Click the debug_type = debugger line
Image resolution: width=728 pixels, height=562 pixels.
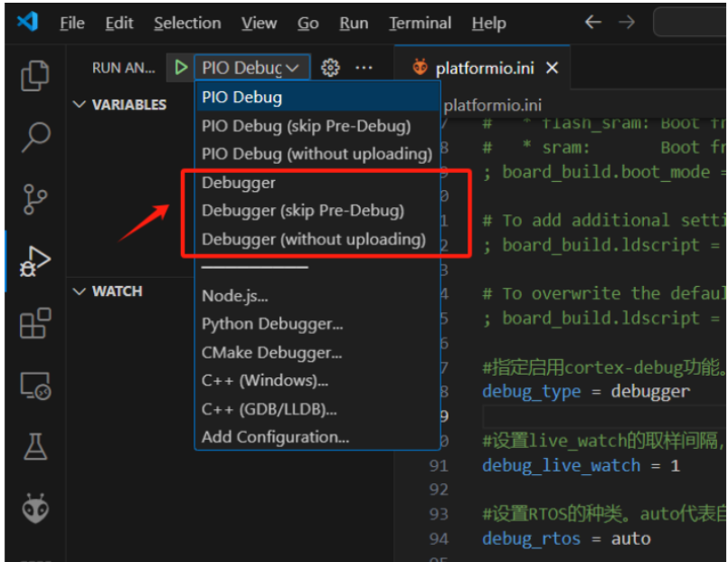[586, 392]
